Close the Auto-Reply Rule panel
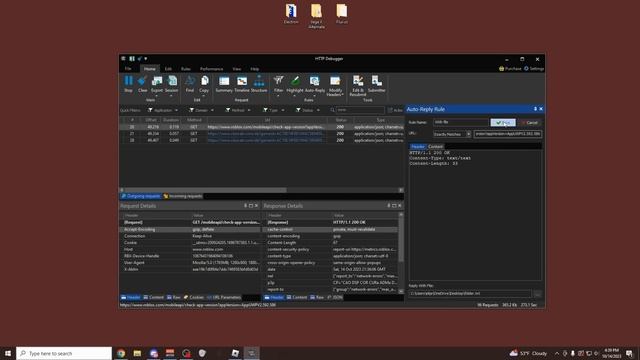This screenshot has width=640, height=360. [x=541, y=109]
